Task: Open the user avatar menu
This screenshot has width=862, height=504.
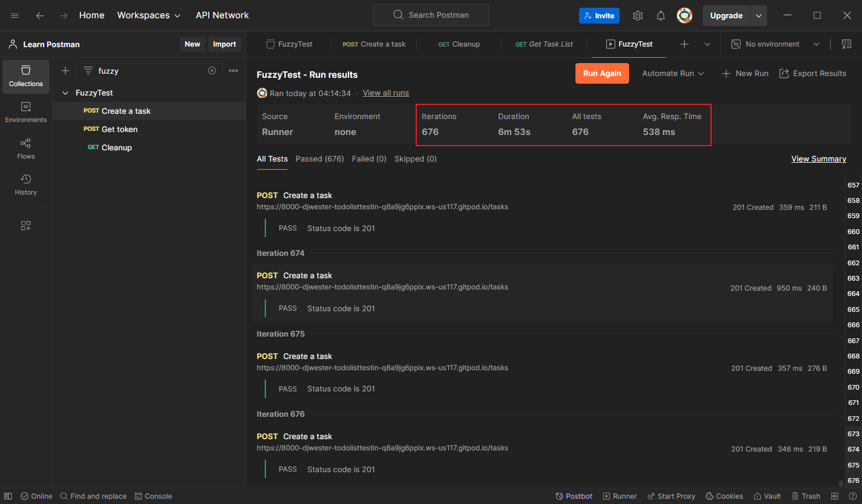Action: coord(685,16)
